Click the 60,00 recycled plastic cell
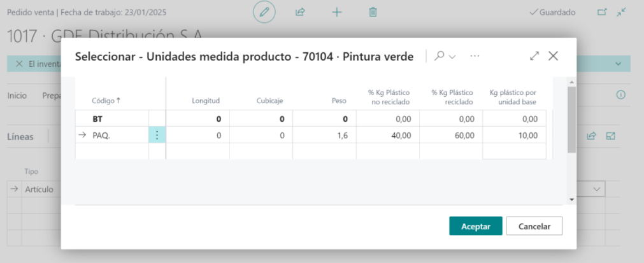The height and width of the screenshot is (263, 644). (x=451, y=136)
